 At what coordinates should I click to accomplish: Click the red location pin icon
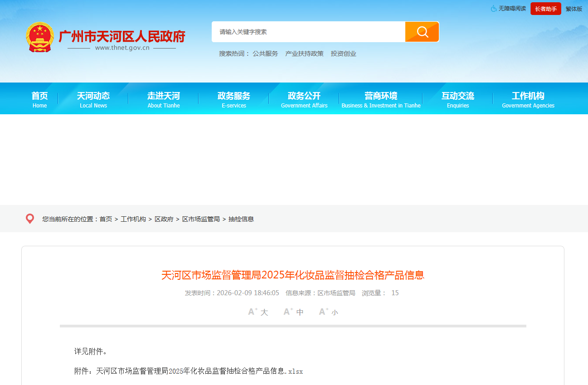[30, 219]
